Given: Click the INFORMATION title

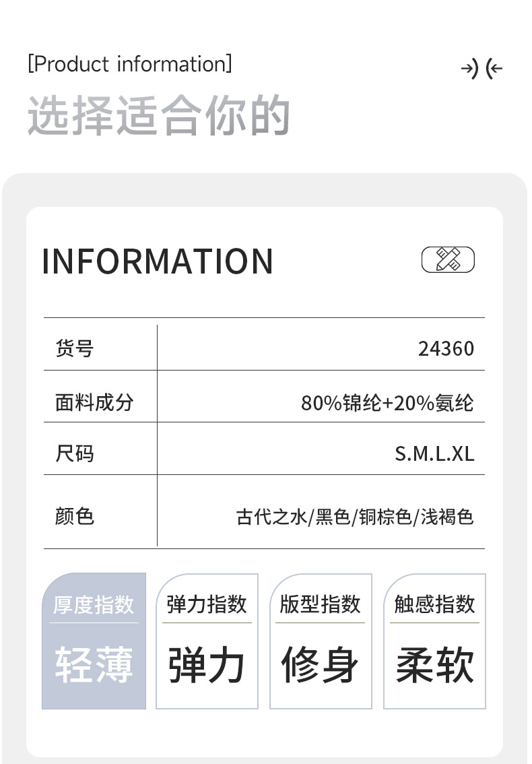Looking at the screenshot, I should coord(158,261).
